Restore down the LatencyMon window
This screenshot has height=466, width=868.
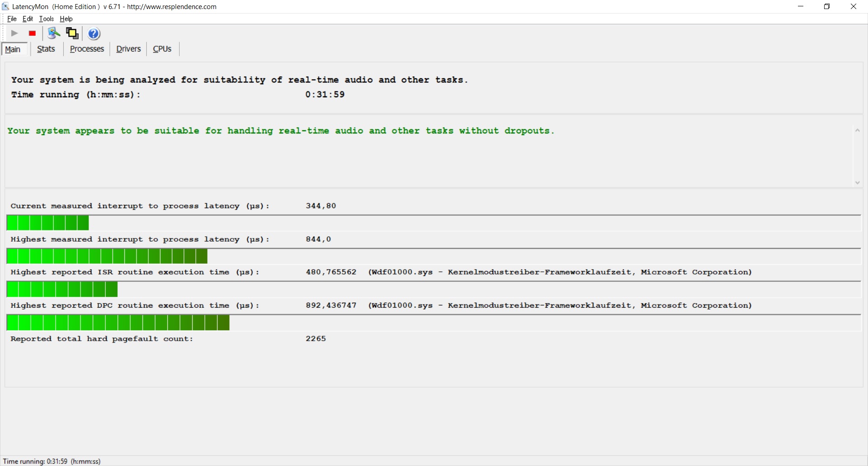827,6
